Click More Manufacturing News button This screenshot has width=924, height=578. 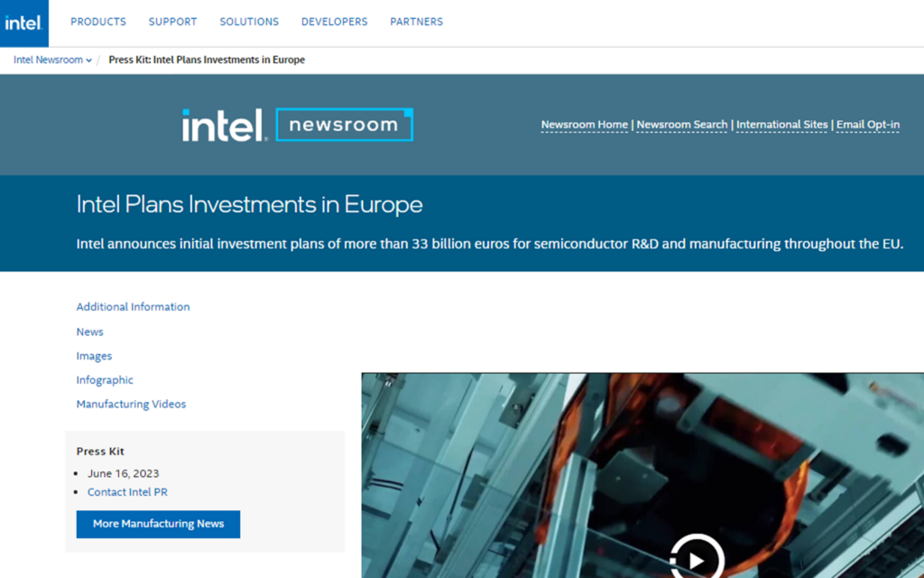click(x=158, y=524)
